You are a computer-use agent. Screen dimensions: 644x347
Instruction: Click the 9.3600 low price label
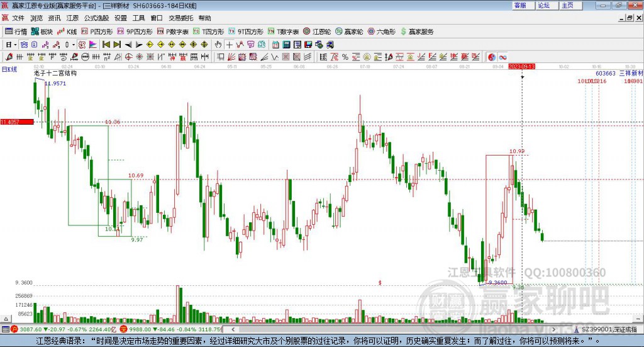click(x=498, y=282)
